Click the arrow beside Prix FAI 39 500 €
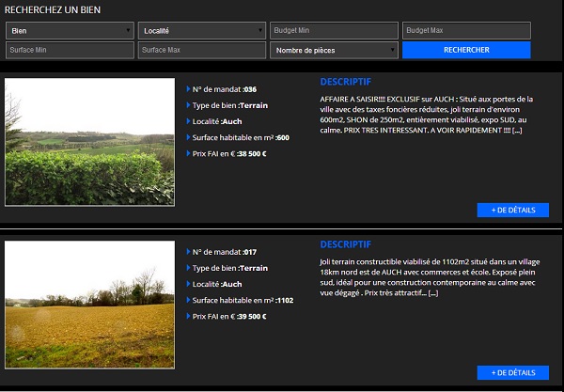The width and height of the screenshot is (564, 392). point(188,316)
